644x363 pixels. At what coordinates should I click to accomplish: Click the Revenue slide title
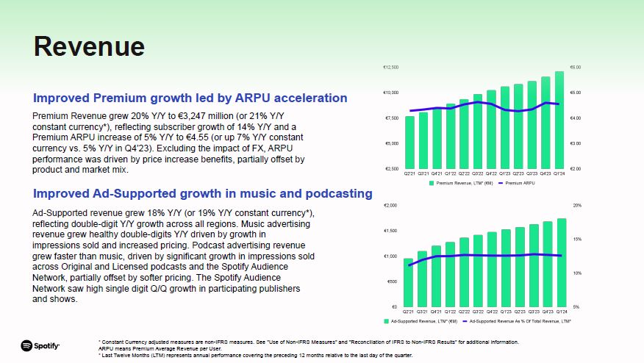89,46
